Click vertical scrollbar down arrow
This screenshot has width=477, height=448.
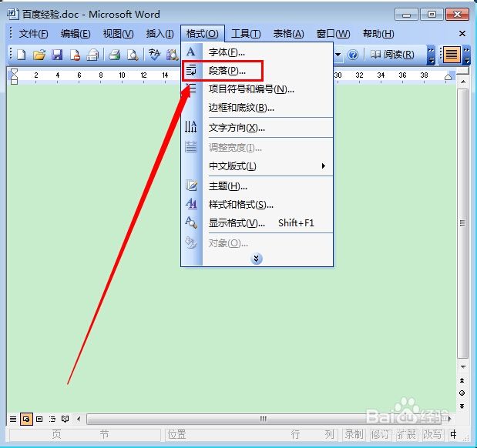(463, 367)
